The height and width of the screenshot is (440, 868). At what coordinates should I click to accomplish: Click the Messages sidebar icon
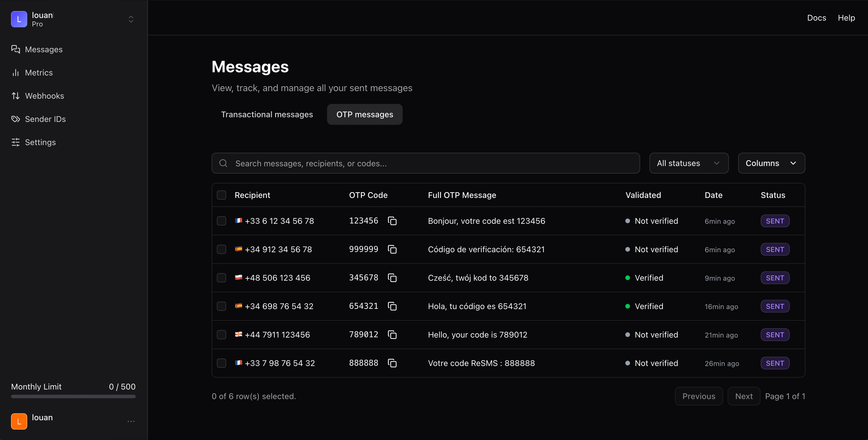[x=15, y=49]
